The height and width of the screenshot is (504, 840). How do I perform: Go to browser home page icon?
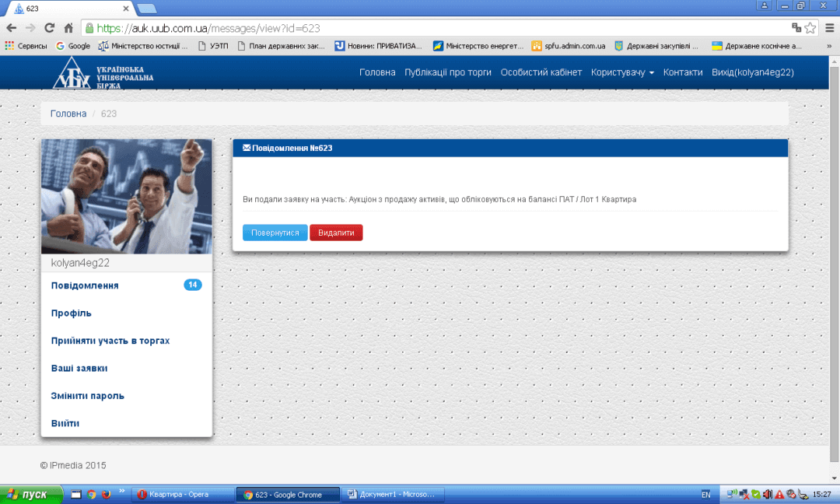tap(68, 27)
